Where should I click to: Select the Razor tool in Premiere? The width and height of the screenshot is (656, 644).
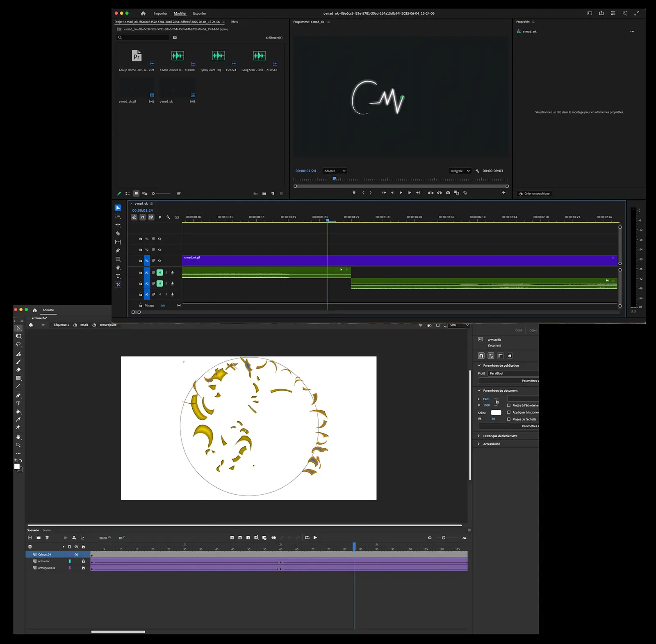coord(118,233)
